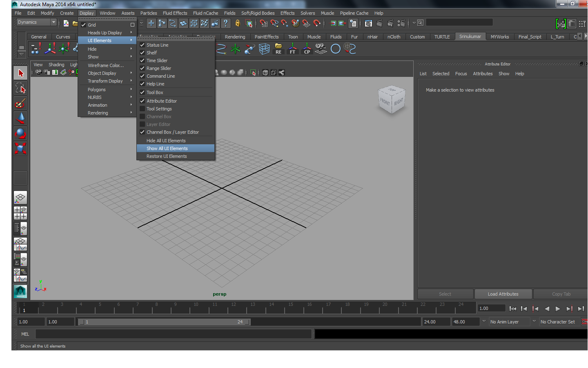Viewport: 588px width, 368px height.
Task: Click the Load Attributes button
Action: pos(503,294)
